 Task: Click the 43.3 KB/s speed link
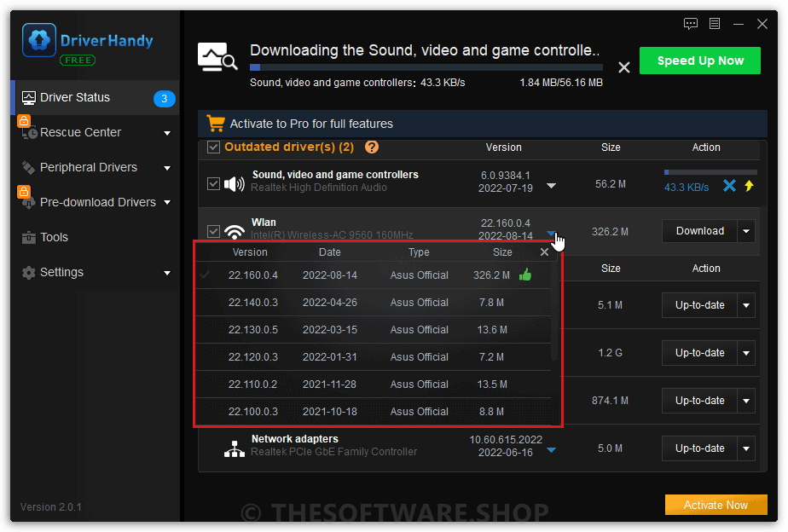pos(687,188)
